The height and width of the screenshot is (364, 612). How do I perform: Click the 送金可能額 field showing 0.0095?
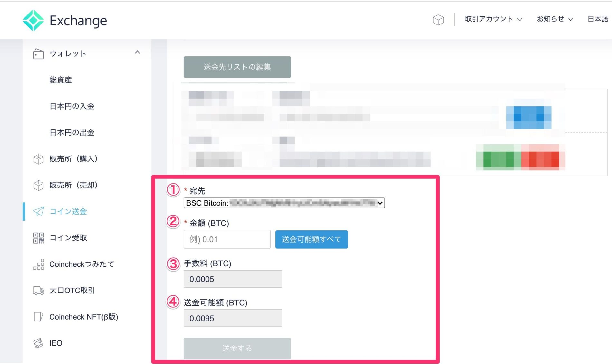click(x=233, y=318)
